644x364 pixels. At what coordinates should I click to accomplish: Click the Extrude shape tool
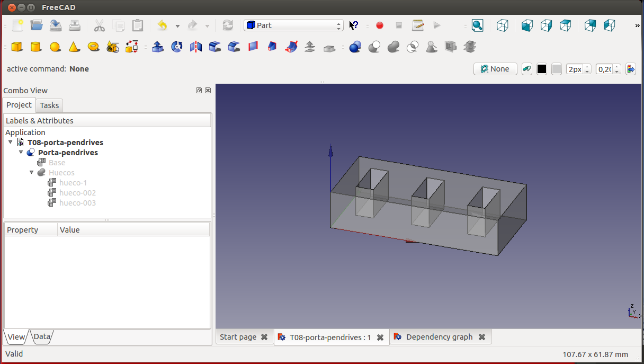coord(158,47)
